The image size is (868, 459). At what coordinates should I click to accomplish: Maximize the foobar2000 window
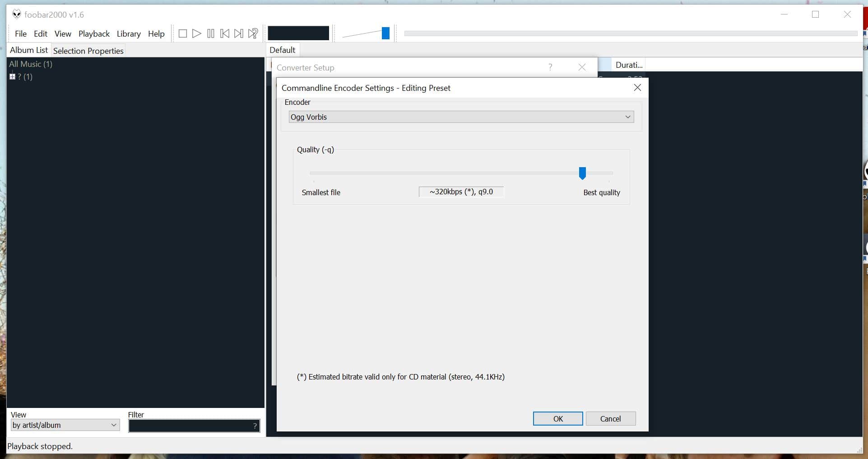(816, 14)
